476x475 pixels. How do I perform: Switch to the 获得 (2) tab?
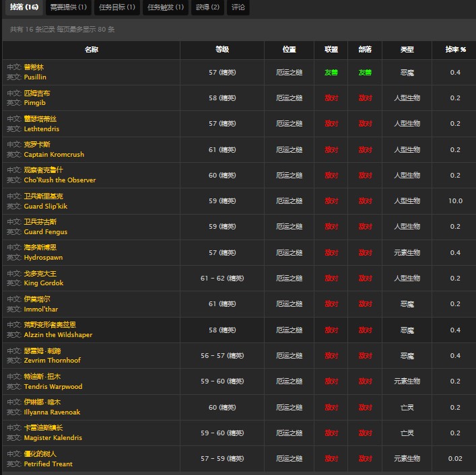207,7
